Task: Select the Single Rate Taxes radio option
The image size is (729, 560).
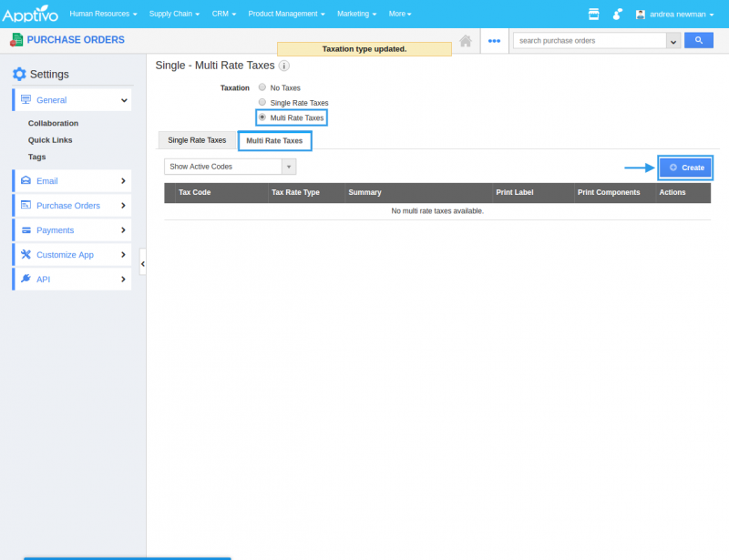Action: coord(262,103)
